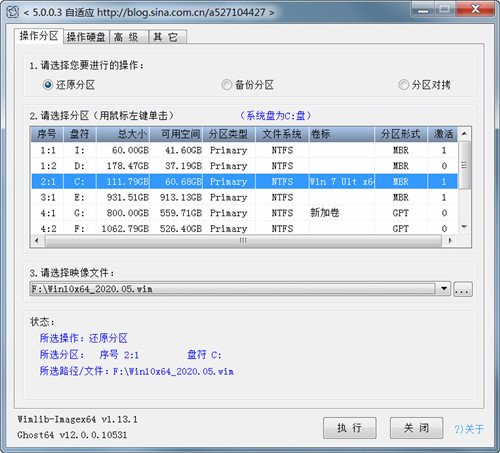The width and height of the screenshot is (500, 453).
Task: Click the image file path field
Action: 233,289
